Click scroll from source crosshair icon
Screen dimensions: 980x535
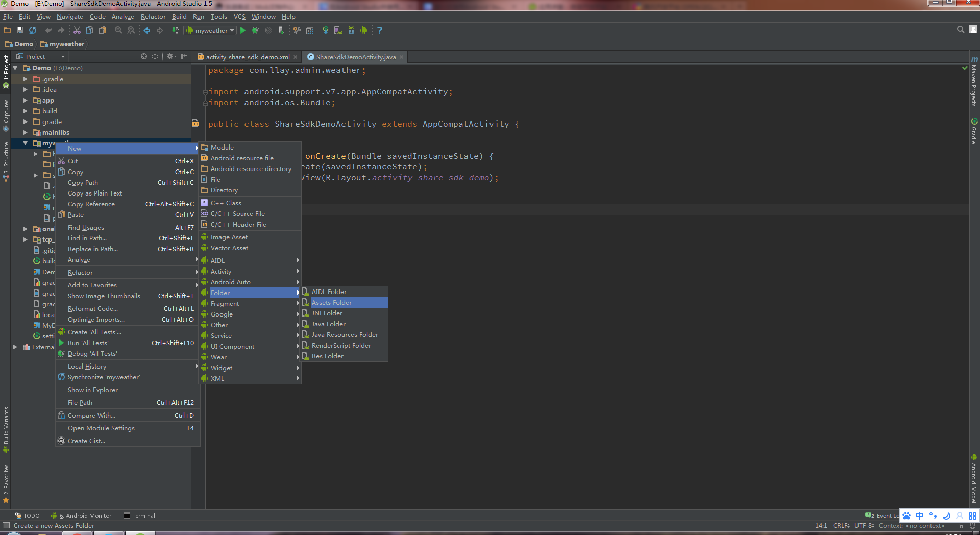[144, 57]
